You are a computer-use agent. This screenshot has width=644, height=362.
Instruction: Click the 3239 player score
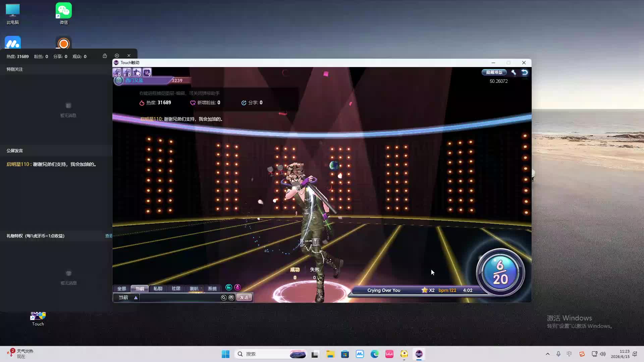[x=177, y=80]
